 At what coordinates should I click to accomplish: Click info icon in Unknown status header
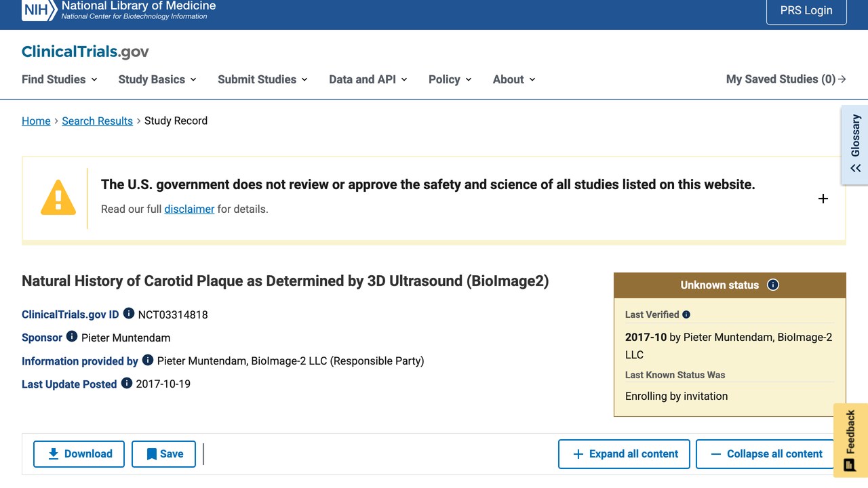tap(773, 285)
